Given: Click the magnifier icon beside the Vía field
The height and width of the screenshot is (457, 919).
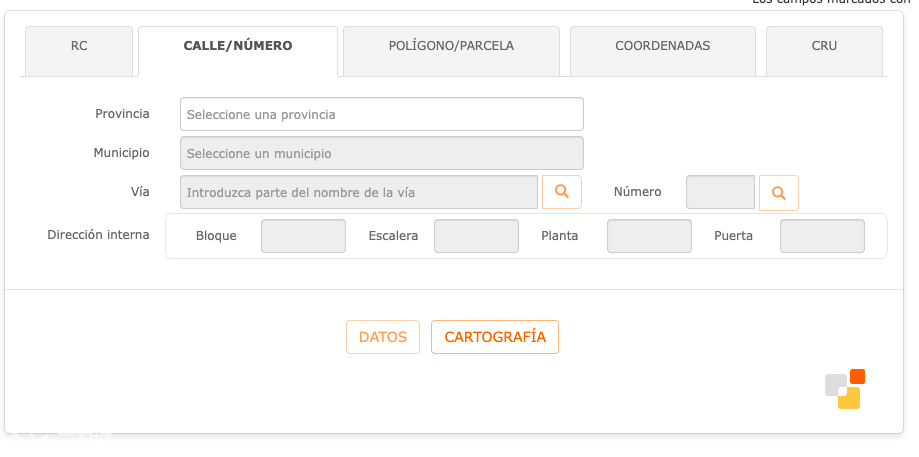Looking at the screenshot, I should tap(561, 192).
